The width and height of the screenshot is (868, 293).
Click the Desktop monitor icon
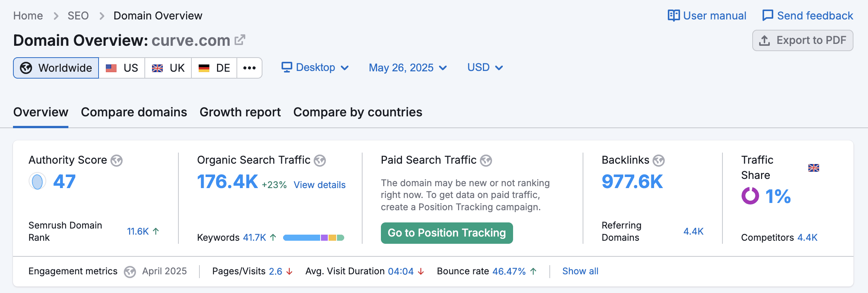[287, 68]
